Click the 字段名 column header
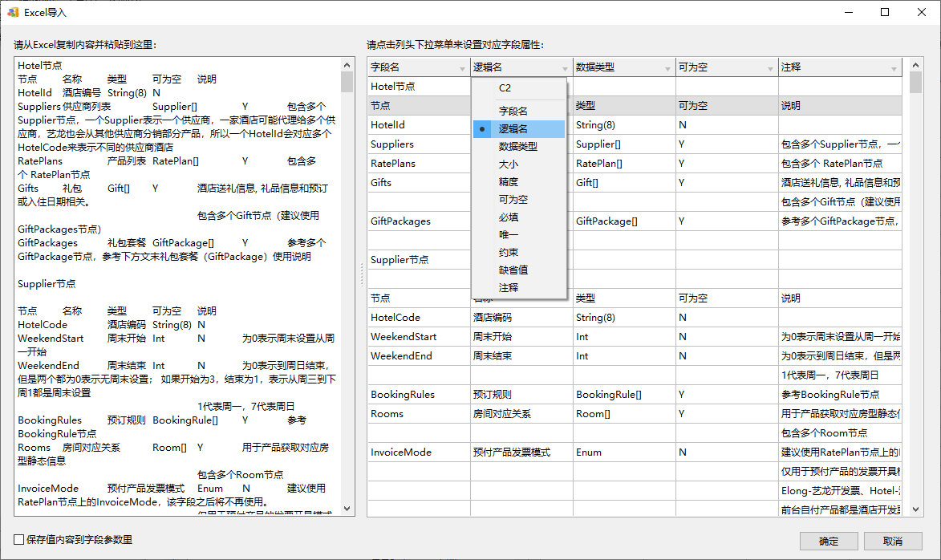The image size is (941, 560). (418, 67)
